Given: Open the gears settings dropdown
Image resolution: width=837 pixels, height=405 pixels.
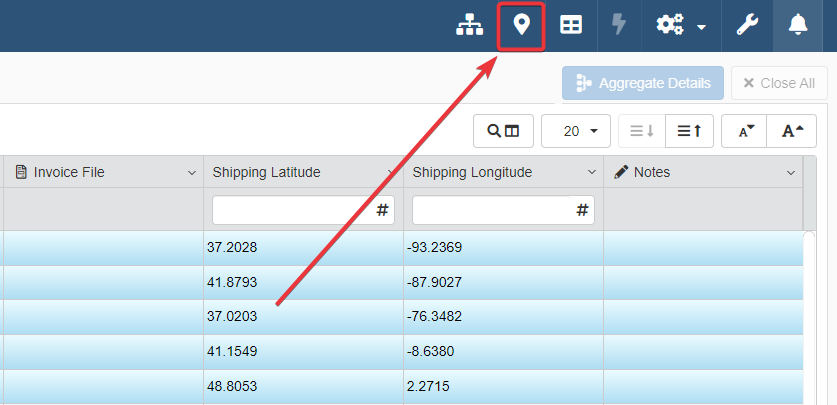Looking at the screenshot, I should (x=681, y=26).
